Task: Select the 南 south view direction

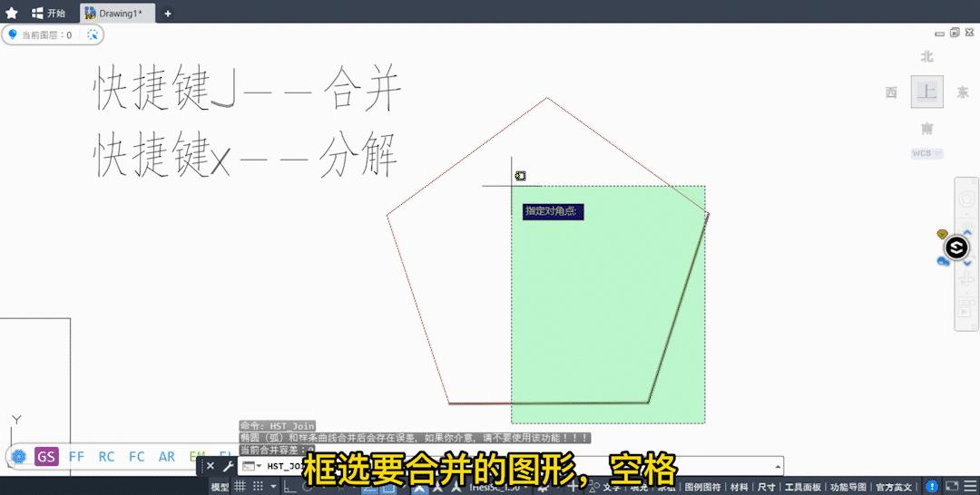Action: coord(926,129)
